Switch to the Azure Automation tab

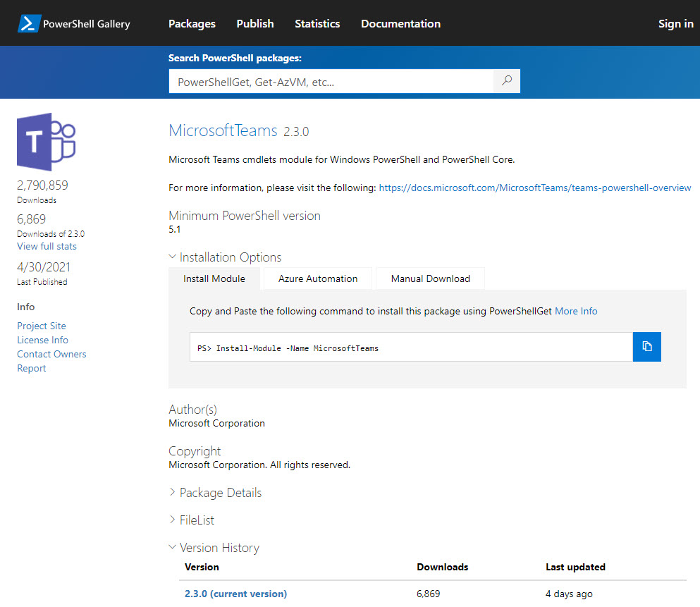pyautogui.click(x=318, y=279)
